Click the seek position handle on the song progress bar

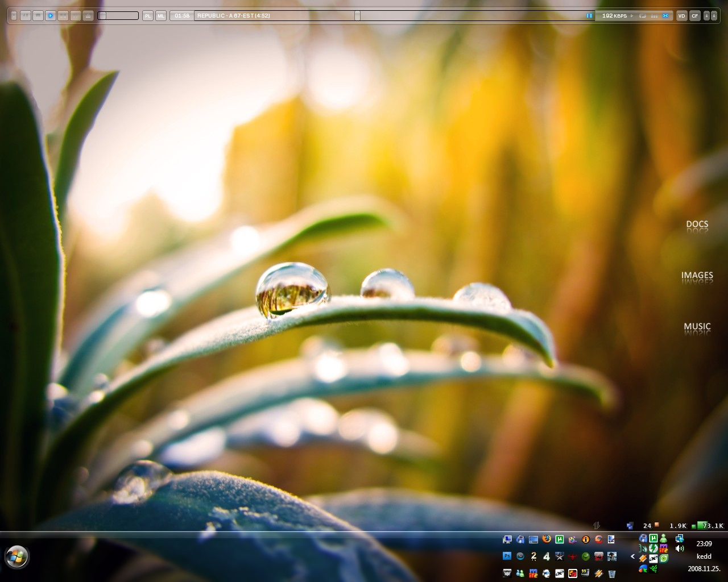(x=357, y=15)
